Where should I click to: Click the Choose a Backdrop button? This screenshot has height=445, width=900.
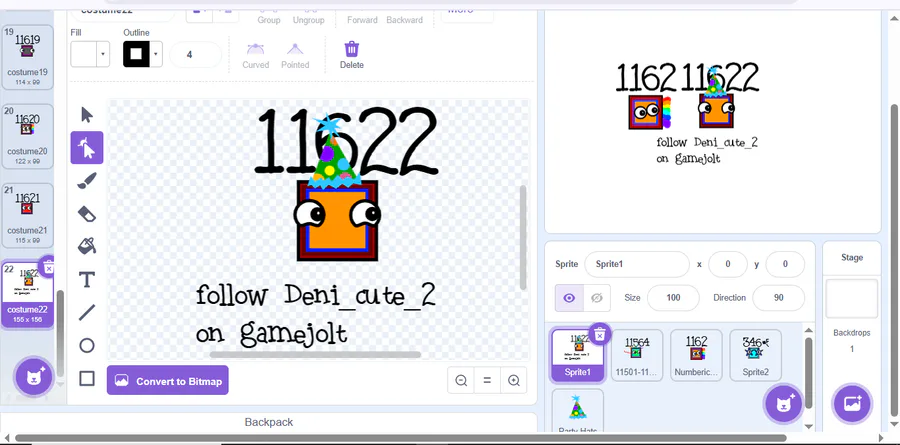pos(852,404)
